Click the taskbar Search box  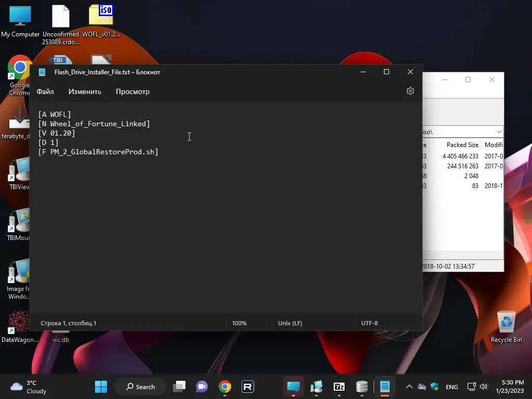click(x=140, y=387)
